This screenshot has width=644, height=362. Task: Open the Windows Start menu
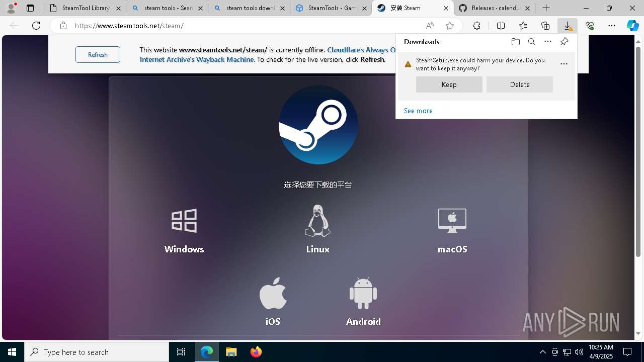click(x=12, y=352)
